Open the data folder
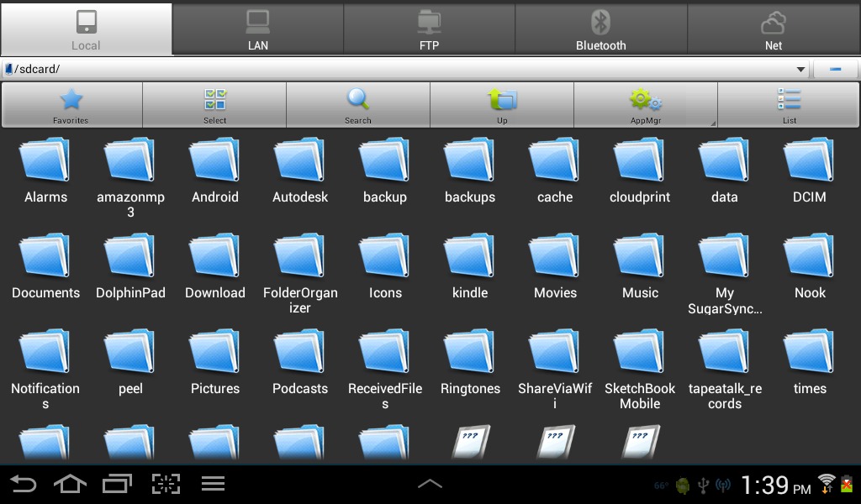This screenshot has width=861, height=504. tap(725, 170)
